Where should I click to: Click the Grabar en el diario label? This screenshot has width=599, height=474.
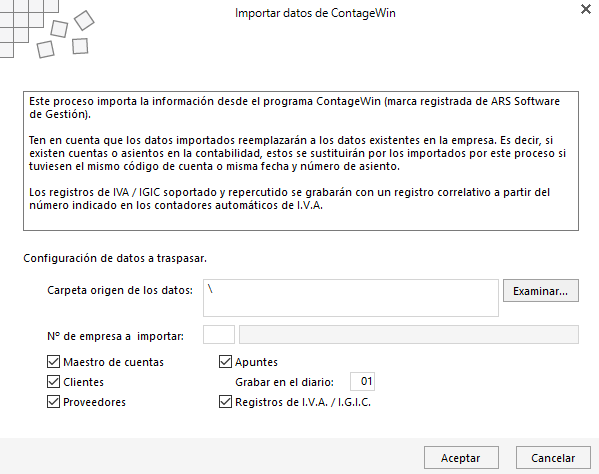(284, 382)
